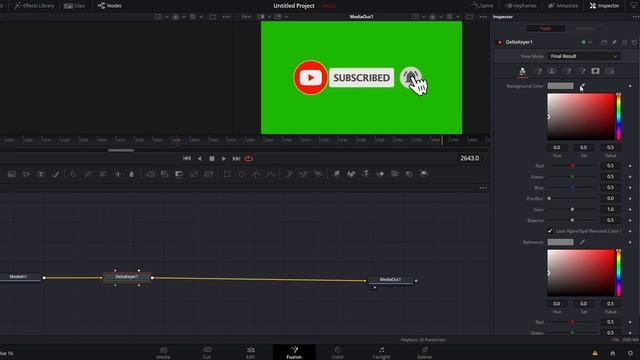Add an Ellipse mask from the toolbar
The width and height of the screenshot is (640, 360).
pos(242,174)
